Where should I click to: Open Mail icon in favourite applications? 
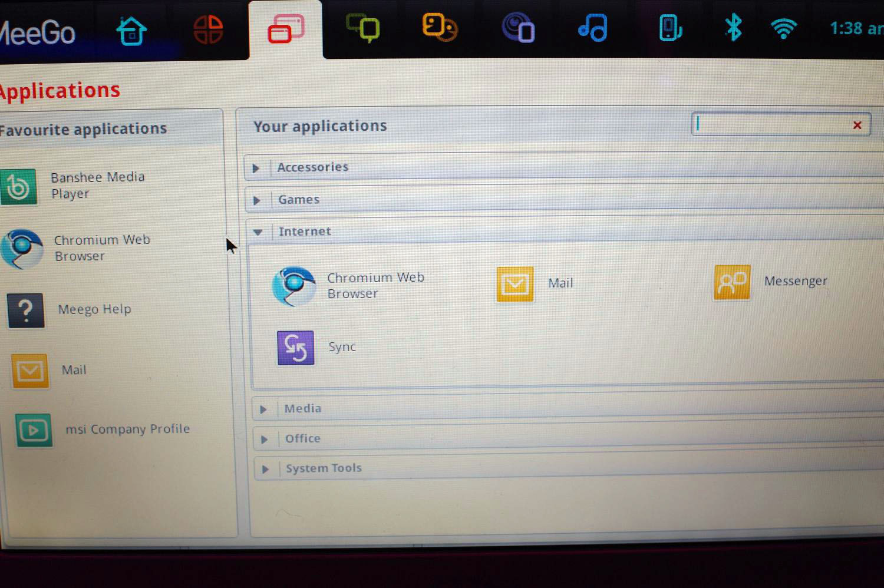[x=30, y=371]
